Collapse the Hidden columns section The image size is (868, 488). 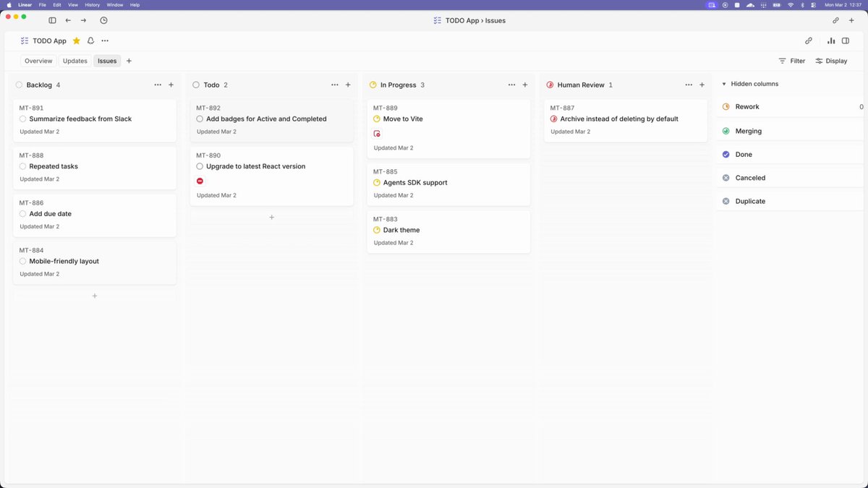(x=724, y=84)
